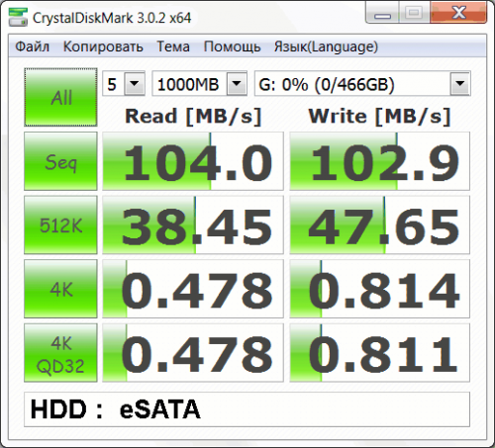Viewport: 495px width, 448px height.
Task: Select the 4K write result 0.814
Action: (x=380, y=289)
